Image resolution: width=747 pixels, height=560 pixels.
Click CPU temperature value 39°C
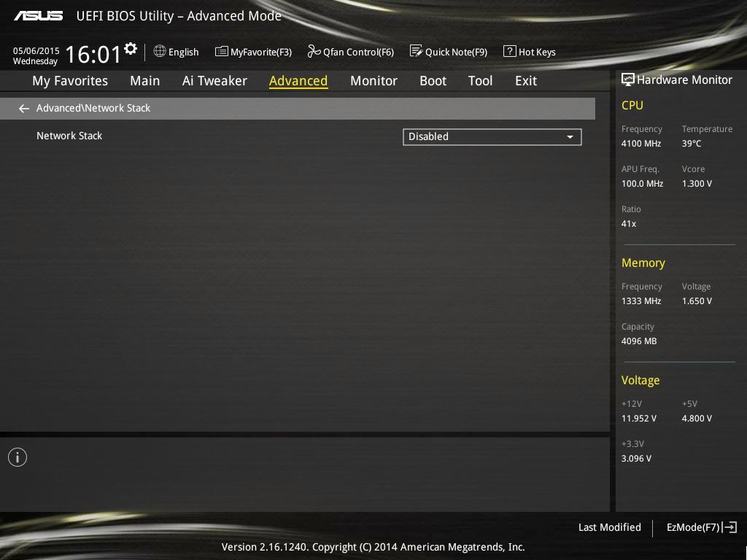692,144
